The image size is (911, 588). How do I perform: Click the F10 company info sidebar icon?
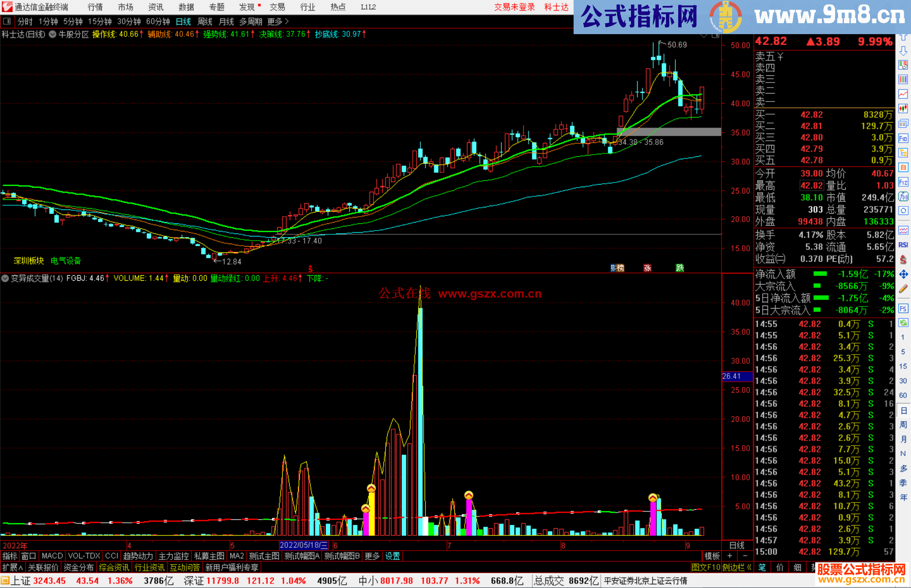(x=903, y=138)
